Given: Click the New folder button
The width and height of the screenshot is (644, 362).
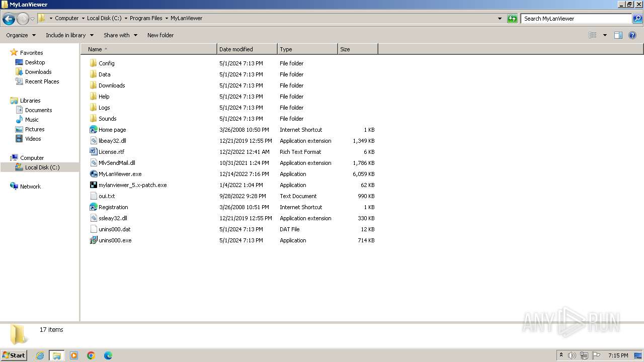Looking at the screenshot, I should (160, 35).
